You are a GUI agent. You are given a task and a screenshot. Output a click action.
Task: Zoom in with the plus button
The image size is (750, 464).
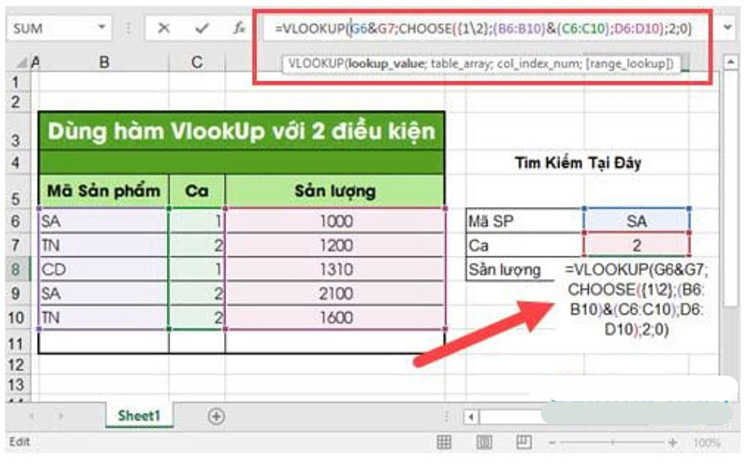(673, 443)
